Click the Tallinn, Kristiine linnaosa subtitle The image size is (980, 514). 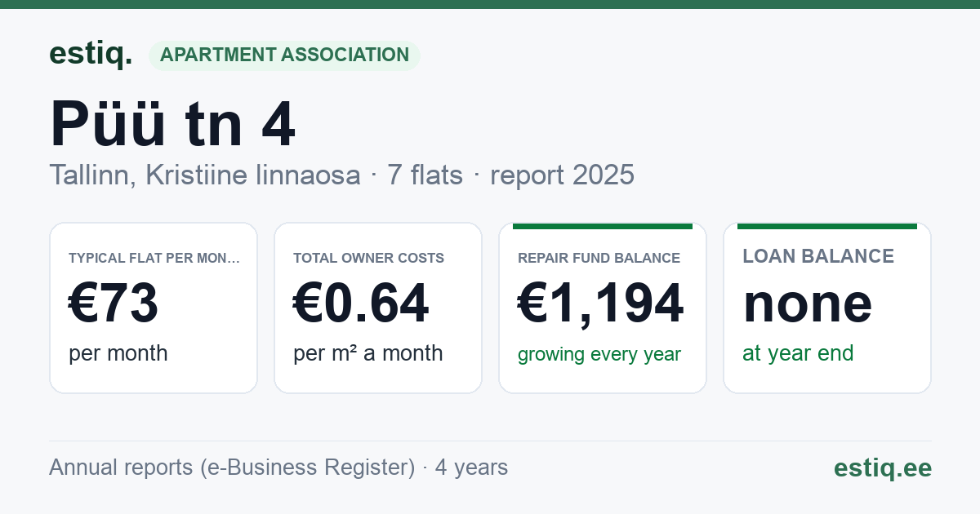point(205,175)
